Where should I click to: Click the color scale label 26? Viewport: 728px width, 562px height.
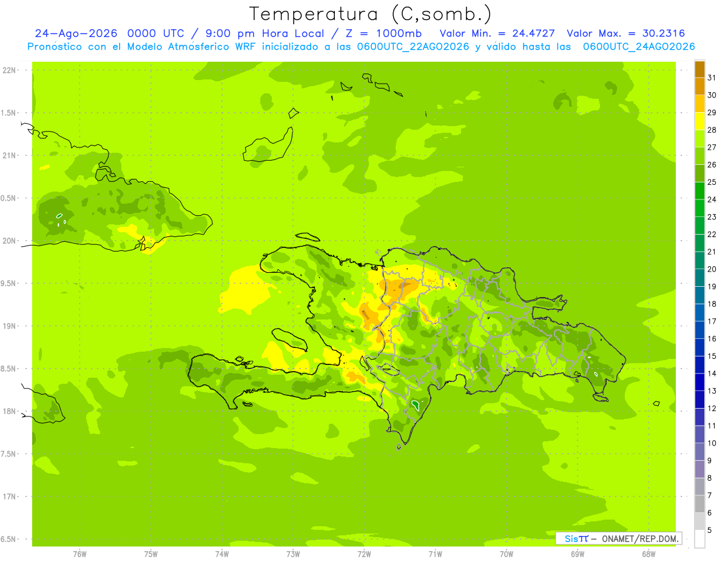pyautogui.click(x=712, y=164)
